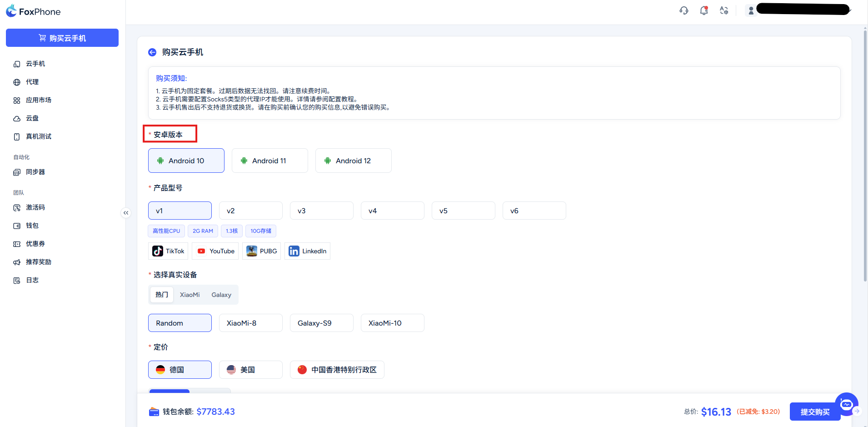
Task: Open the live chat bubble
Action: [846, 404]
